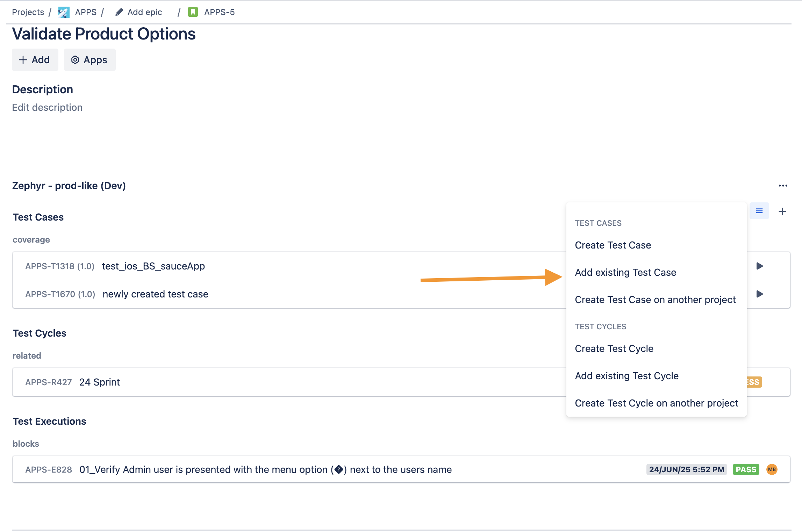Select Create Test Case menu option
Viewport: 802px width, 532px height.
pos(613,245)
